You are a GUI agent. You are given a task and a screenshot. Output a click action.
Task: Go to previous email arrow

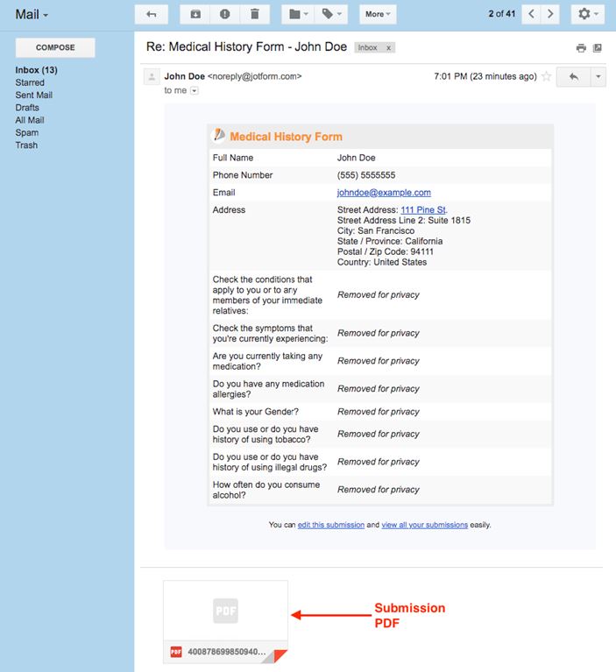point(531,14)
